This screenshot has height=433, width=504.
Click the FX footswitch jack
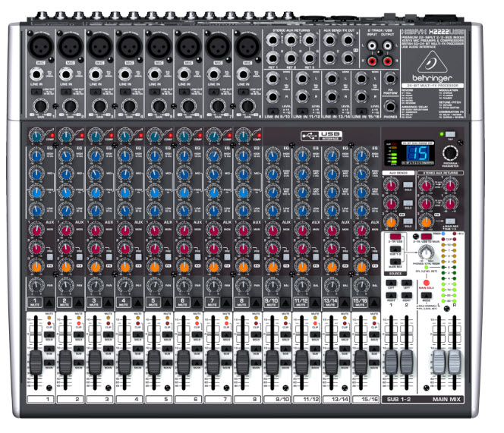coord(390,79)
